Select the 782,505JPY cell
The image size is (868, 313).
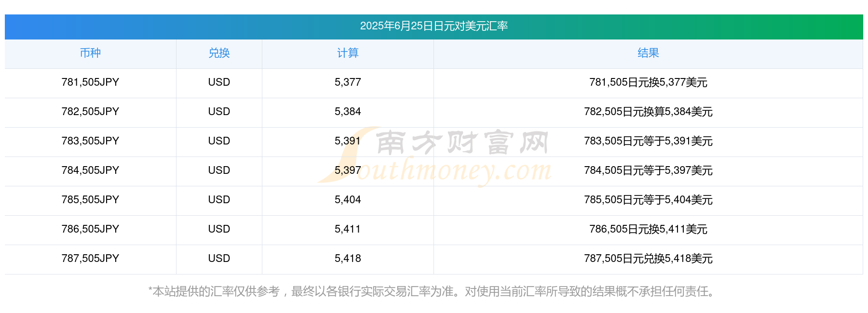click(90, 112)
